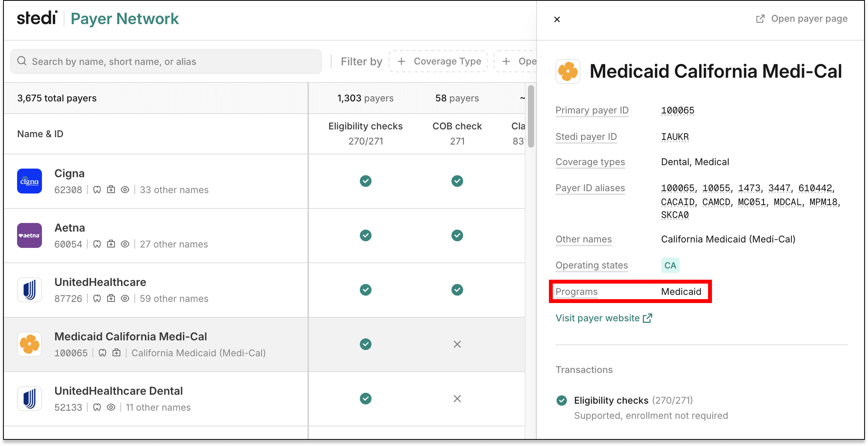
Task: Click the Payer ID aliases label
Action: [590, 188]
